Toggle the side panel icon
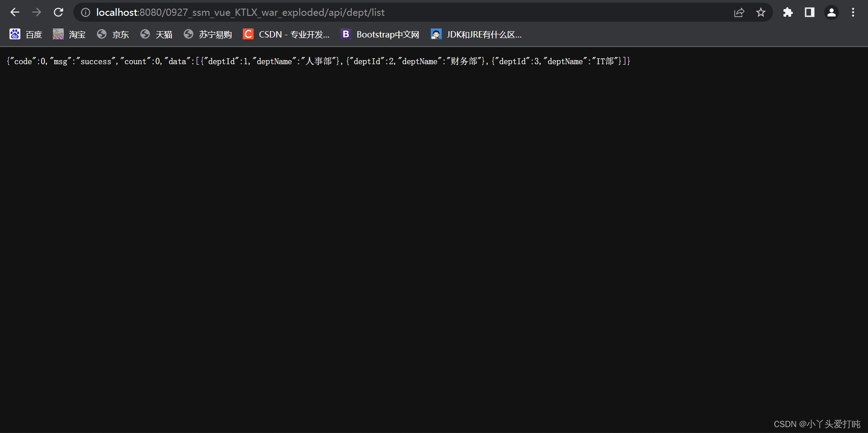 pyautogui.click(x=810, y=12)
